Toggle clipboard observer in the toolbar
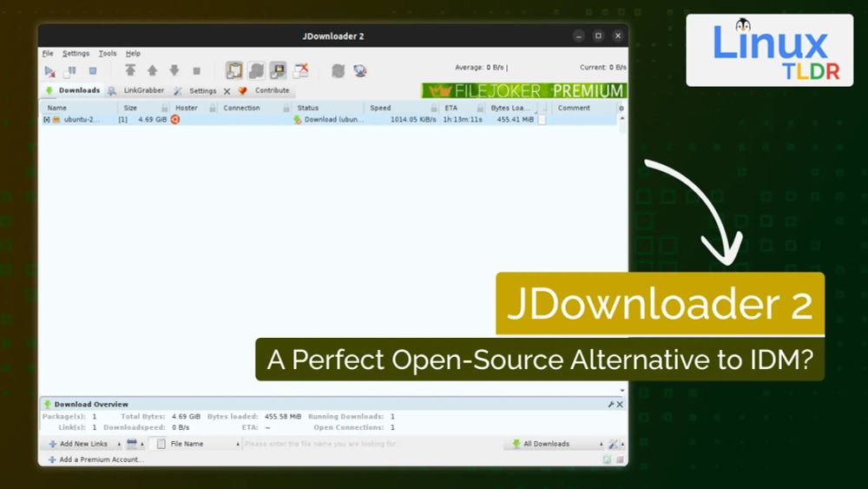Viewport: 868px width, 489px height. tap(234, 70)
